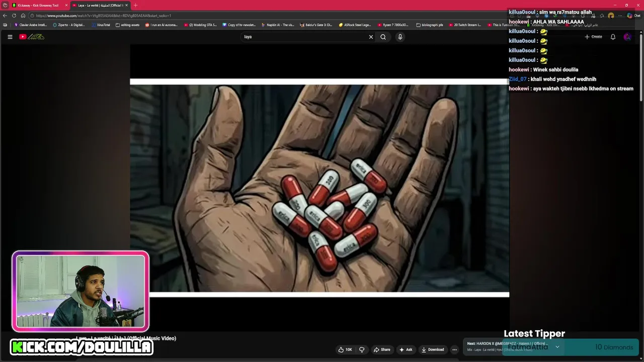Click chat message 'AHLA WA SAHLAAAA'

[558, 22]
